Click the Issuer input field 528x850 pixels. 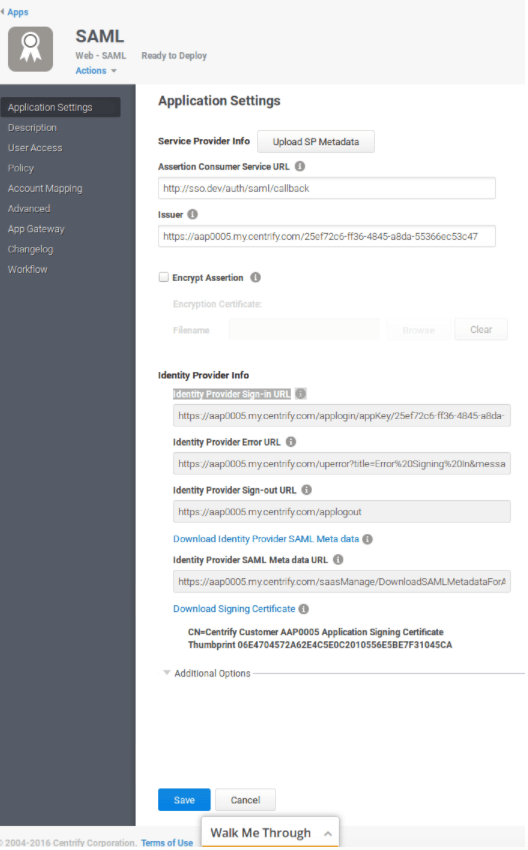(327, 236)
